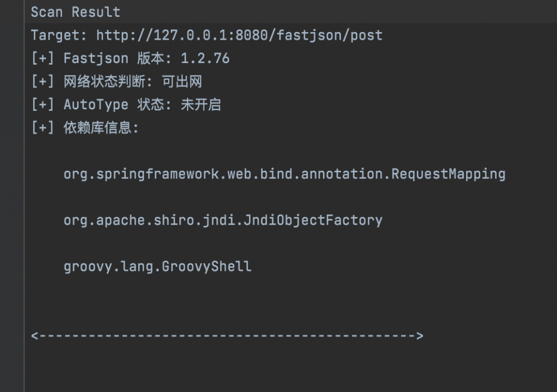Select the word Fastjson in the version line
This screenshot has height=392, width=557.
(96, 59)
